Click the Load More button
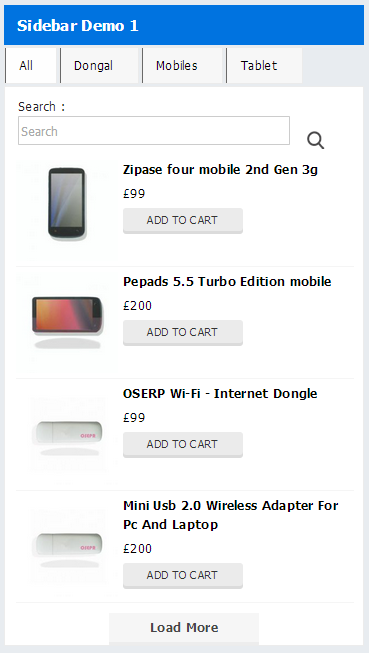The image size is (369, 653). pyautogui.click(x=184, y=628)
